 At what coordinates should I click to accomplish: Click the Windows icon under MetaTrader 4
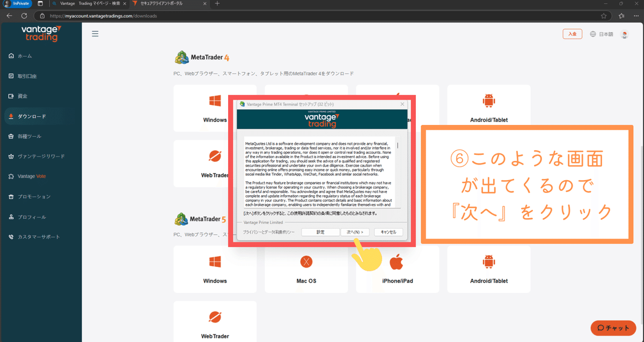click(x=215, y=101)
